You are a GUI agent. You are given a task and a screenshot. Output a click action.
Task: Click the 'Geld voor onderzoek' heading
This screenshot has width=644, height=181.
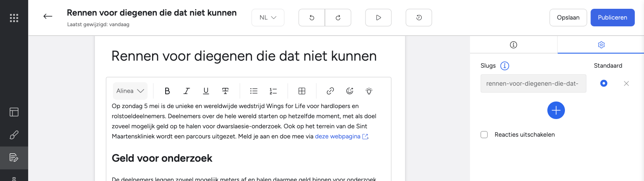point(162,158)
